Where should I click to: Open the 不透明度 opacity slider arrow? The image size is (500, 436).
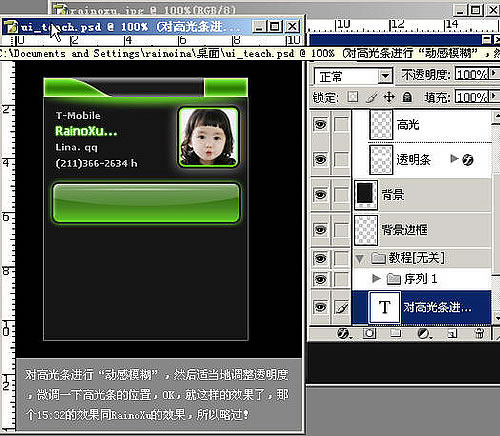point(494,74)
